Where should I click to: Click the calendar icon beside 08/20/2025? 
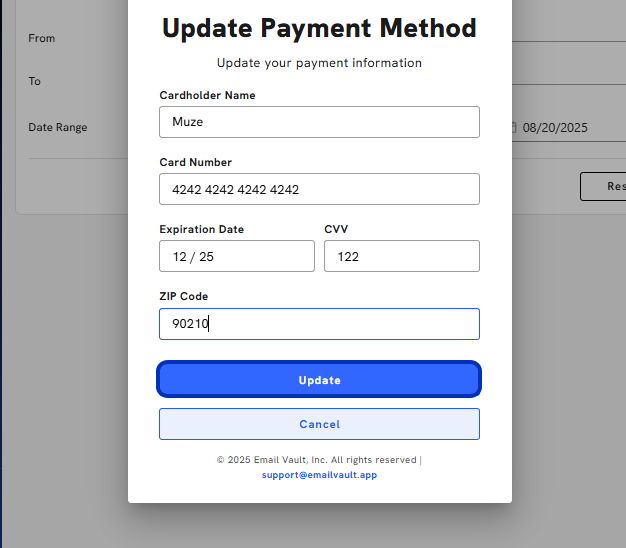pos(514,128)
